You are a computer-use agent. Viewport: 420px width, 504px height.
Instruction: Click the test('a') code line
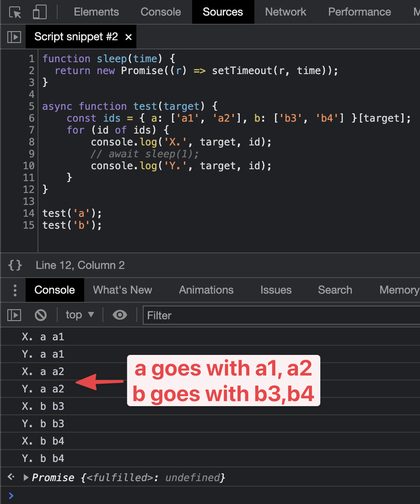(x=72, y=214)
